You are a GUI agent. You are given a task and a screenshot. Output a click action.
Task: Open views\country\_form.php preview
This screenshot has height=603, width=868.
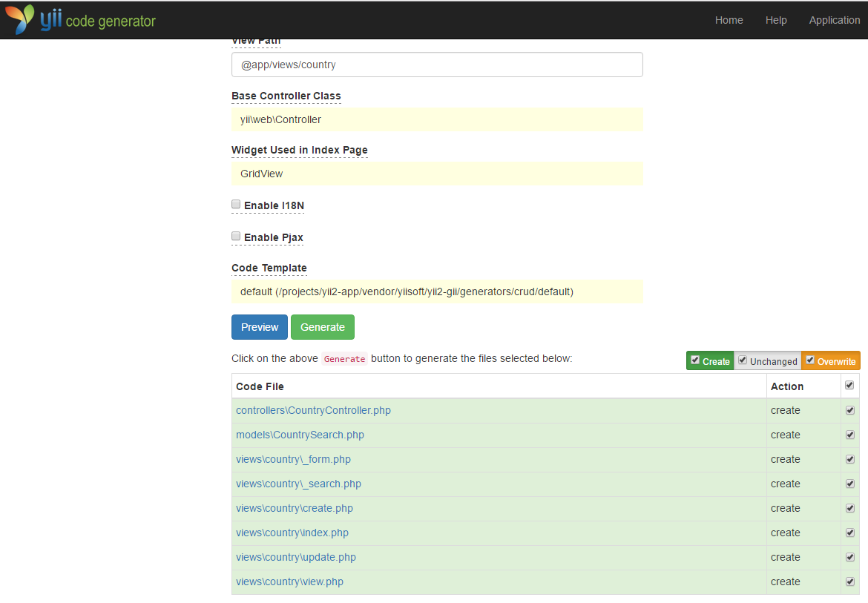coord(294,458)
